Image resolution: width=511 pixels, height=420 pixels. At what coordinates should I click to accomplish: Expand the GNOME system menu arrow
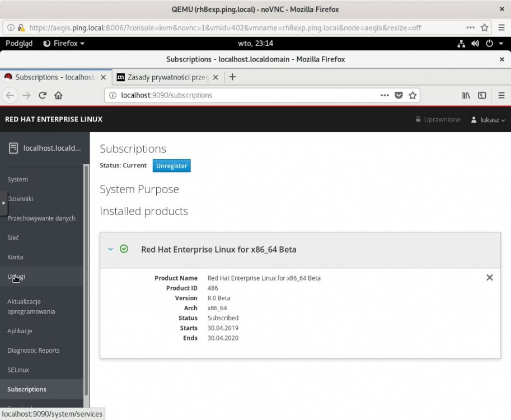[x=501, y=43]
